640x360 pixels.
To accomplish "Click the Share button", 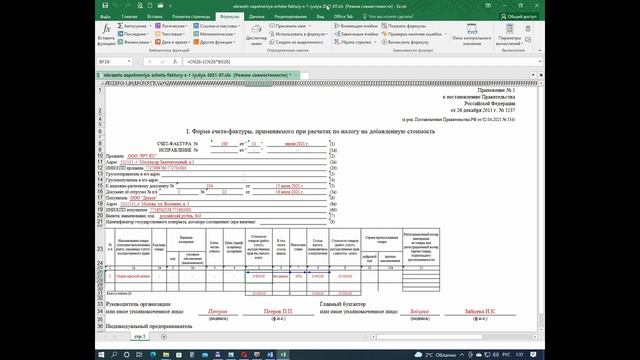I will click(x=519, y=17).
